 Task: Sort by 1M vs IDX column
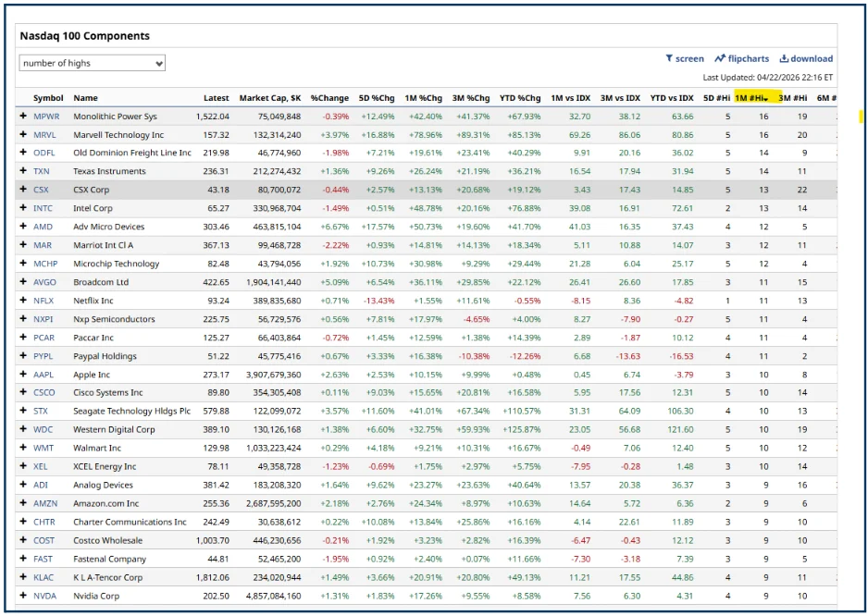coord(571,98)
